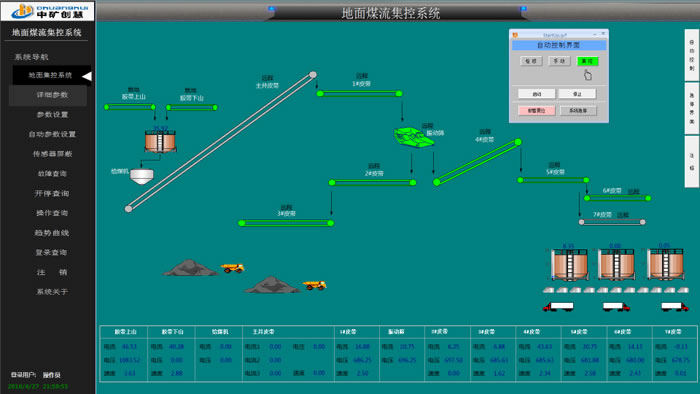Click the 中矿创慧 company logo
The image size is (700, 394).
click(x=47, y=11)
